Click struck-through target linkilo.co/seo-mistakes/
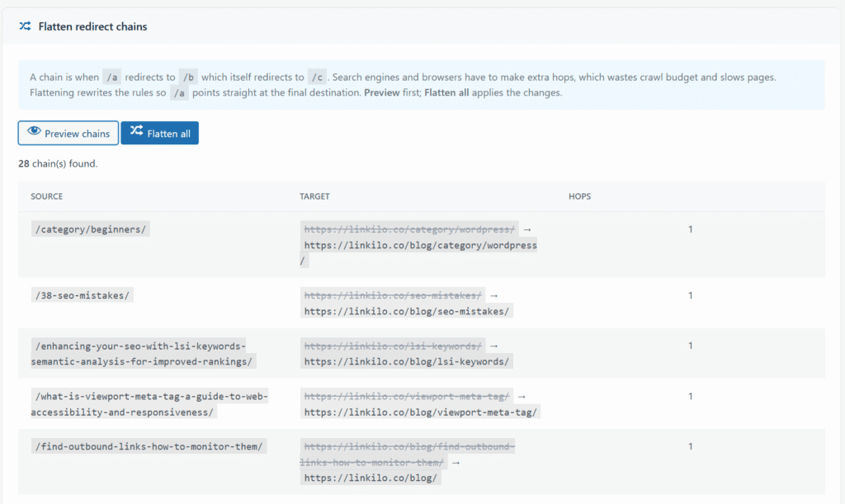Screen dimensions: 845x504 (393, 295)
